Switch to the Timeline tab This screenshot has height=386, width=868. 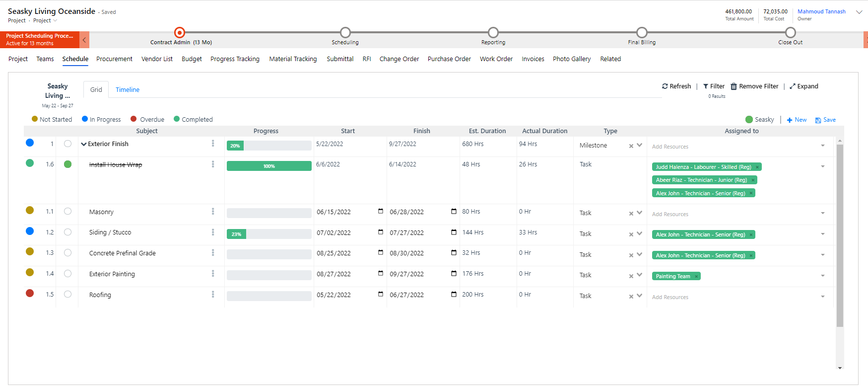pos(128,90)
